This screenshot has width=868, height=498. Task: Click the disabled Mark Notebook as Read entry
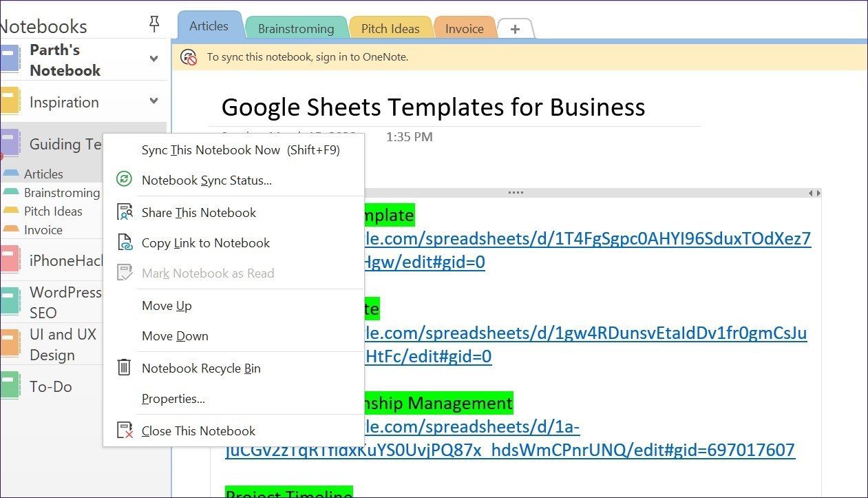coord(233,273)
